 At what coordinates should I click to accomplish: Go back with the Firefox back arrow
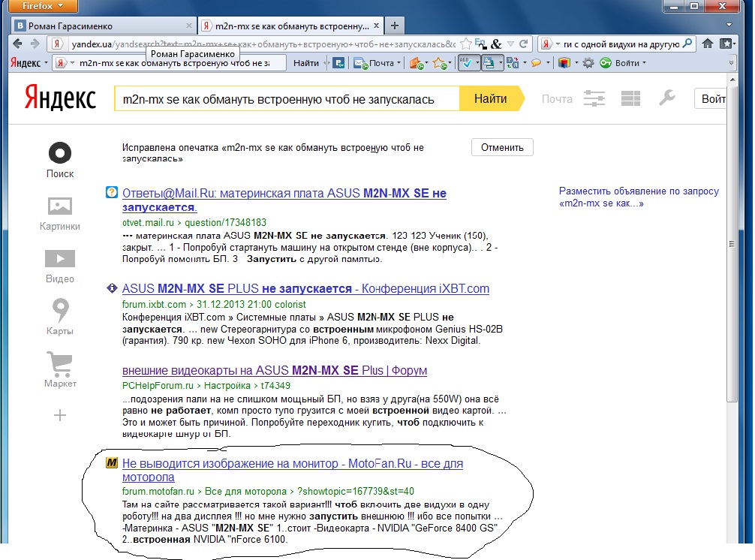click(x=17, y=44)
